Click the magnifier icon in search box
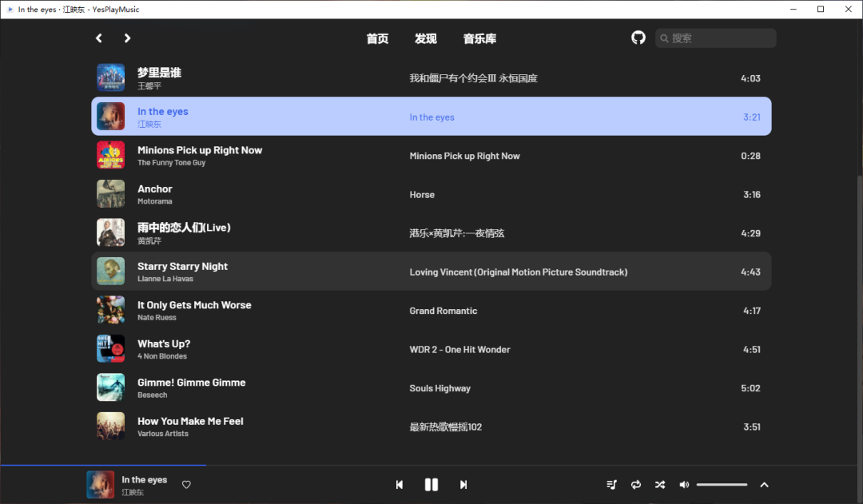 [x=664, y=38]
